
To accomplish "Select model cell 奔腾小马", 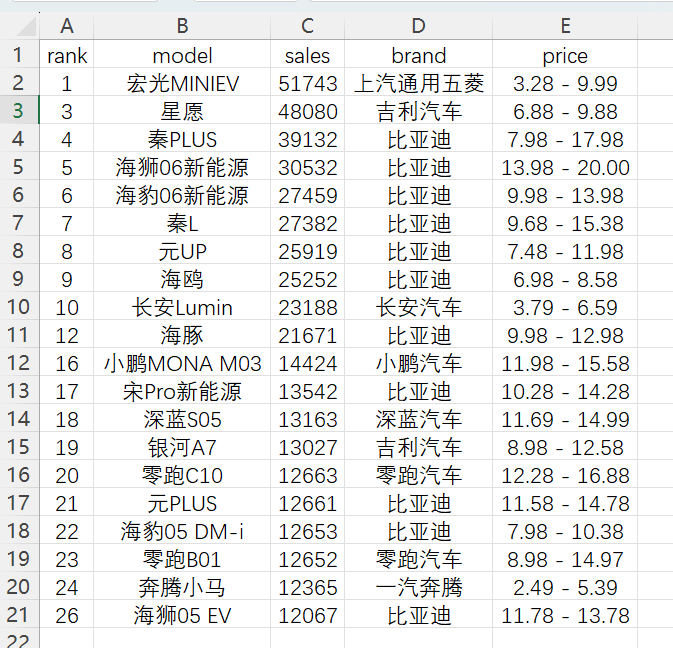I will [x=182, y=586].
